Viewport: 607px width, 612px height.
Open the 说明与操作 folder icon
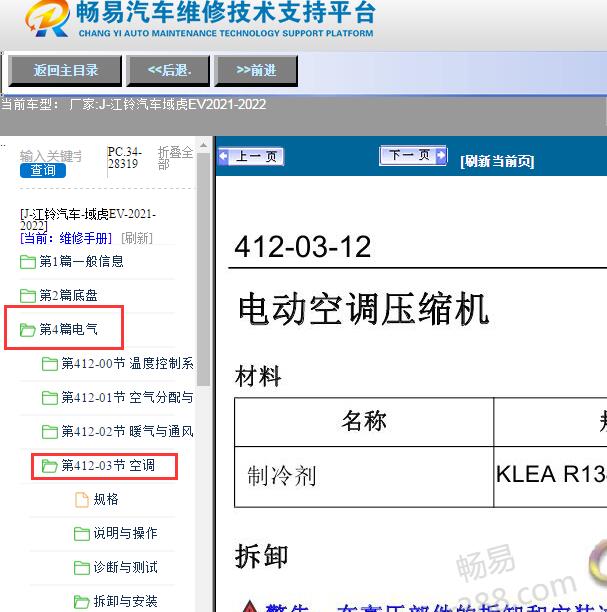click(82, 534)
